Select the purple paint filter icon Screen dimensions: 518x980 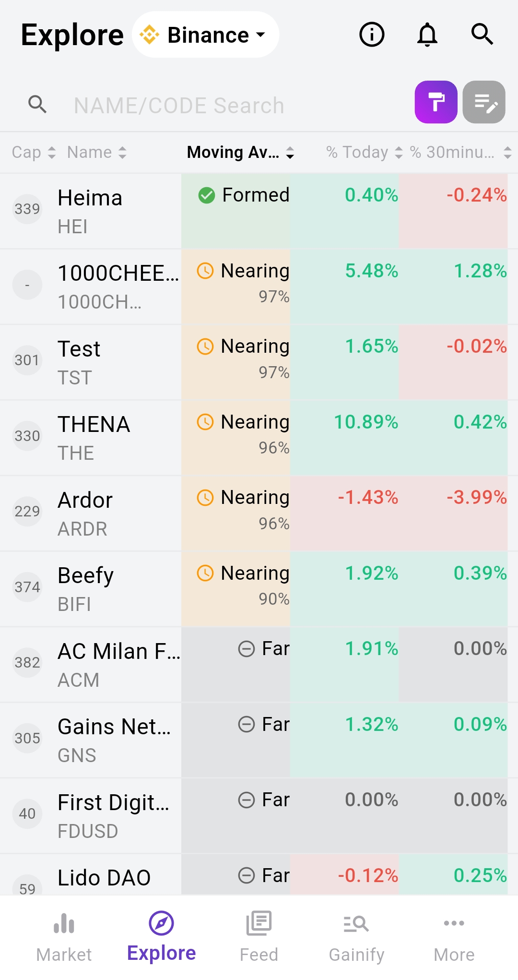(x=436, y=103)
